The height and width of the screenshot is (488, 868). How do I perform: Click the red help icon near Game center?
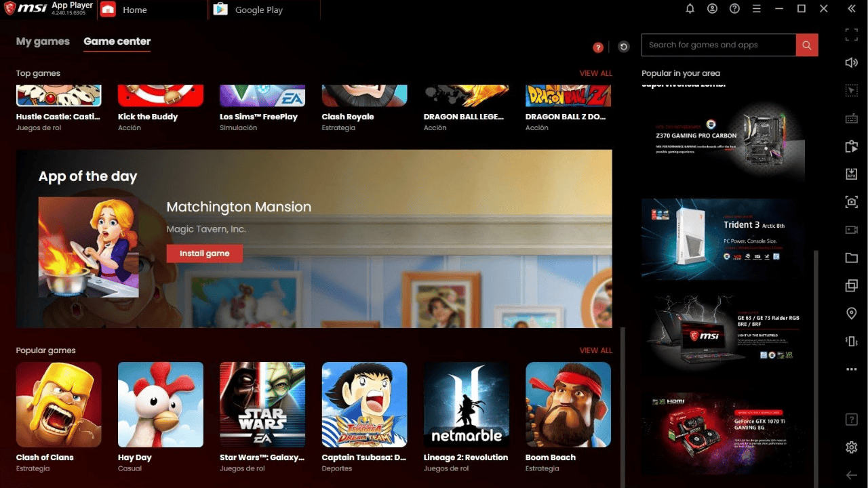point(598,47)
